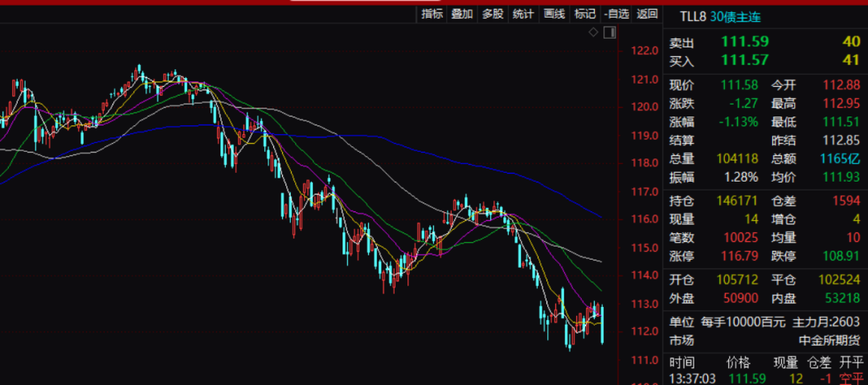The width and height of the screenshot is (868, 385).
Task: Click the 标记 mark button
Action: click(585, 14)
